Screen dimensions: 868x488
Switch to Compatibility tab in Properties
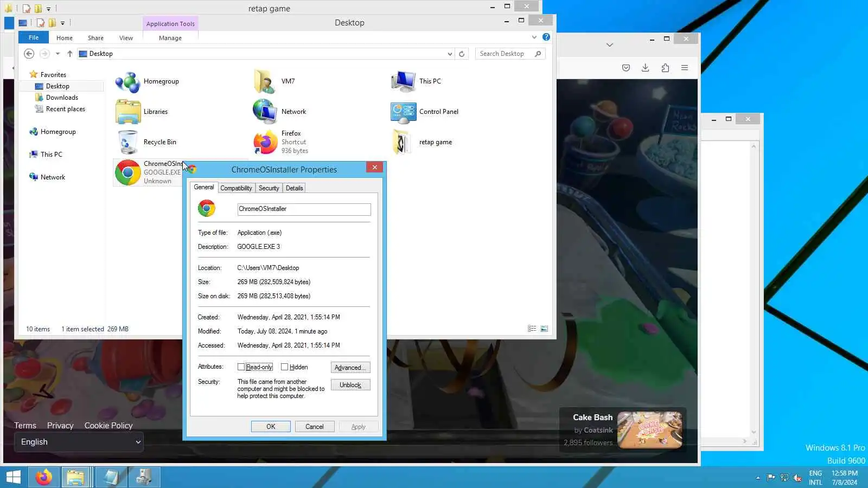tap(236, 188)
